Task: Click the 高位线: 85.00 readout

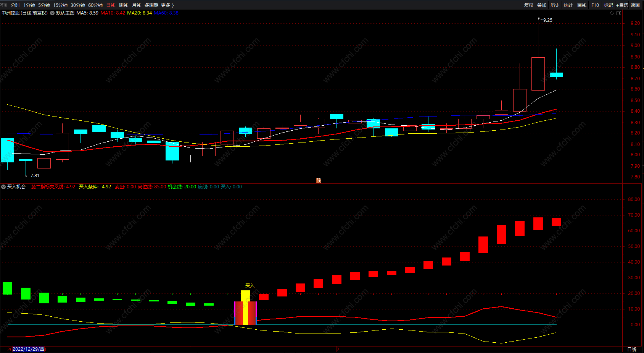Action: tap(152, 187)
